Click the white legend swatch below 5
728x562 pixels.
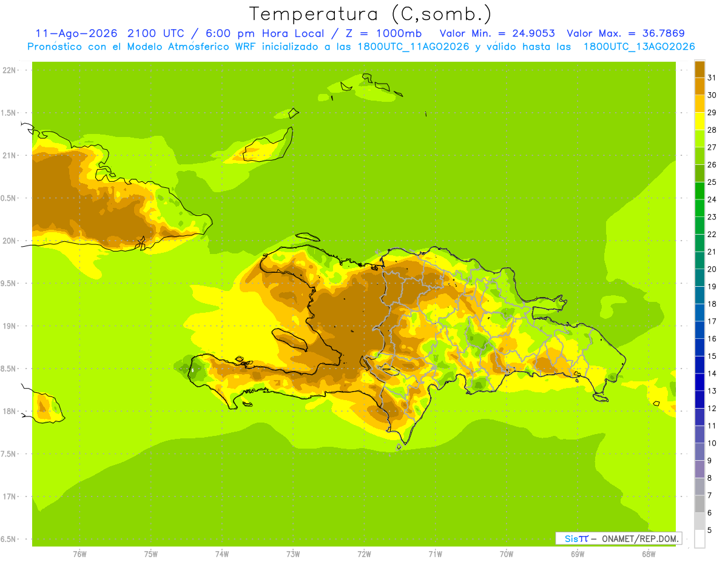(x=699, y=538)
